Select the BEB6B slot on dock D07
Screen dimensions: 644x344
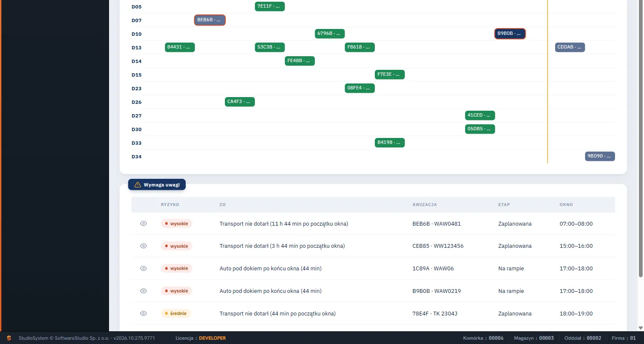click(x=210, y=20)
